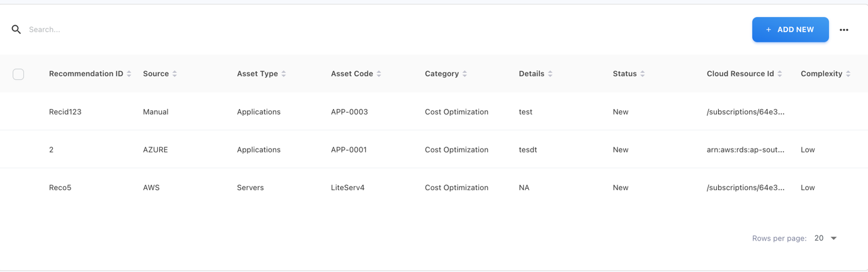Viewport: 868px width, 272px height.
Task: Click the arn:aws:rds cloud resource id
Action: pos(745,150)
